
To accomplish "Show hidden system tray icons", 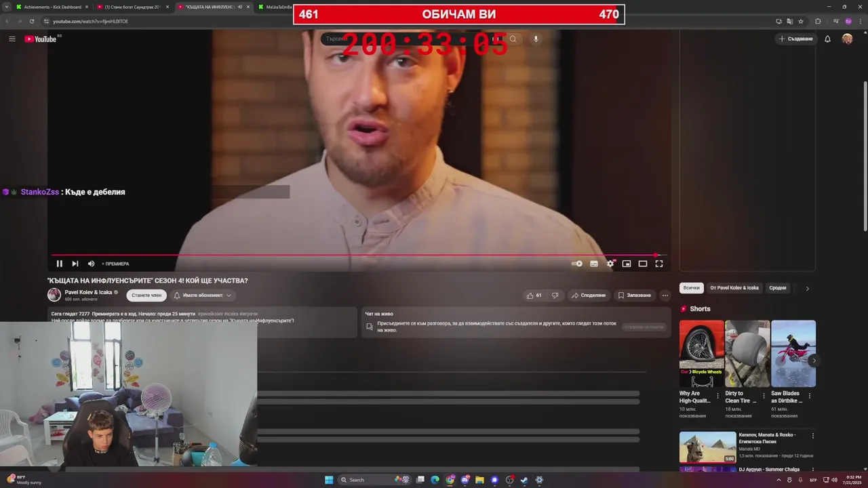I will click(778, 480).
